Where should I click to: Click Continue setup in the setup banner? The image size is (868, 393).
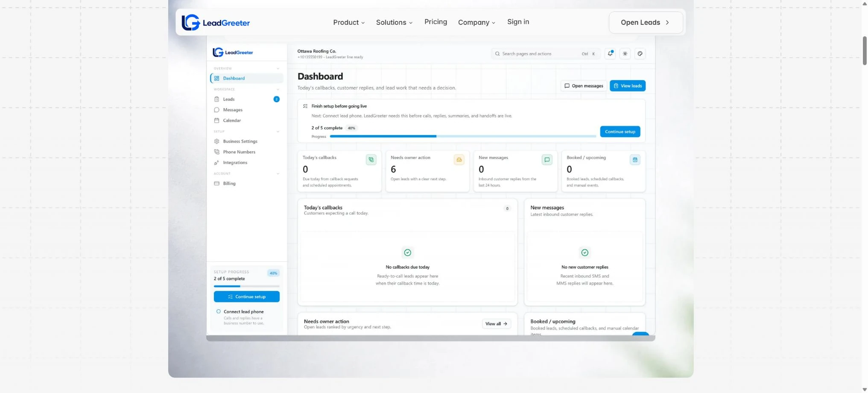pos(620,132)
